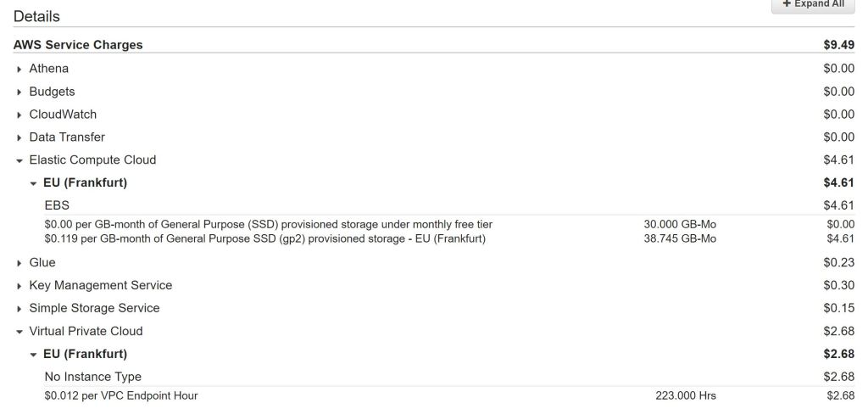
Task: Expand Key Management Service charges
Action: 19,286
